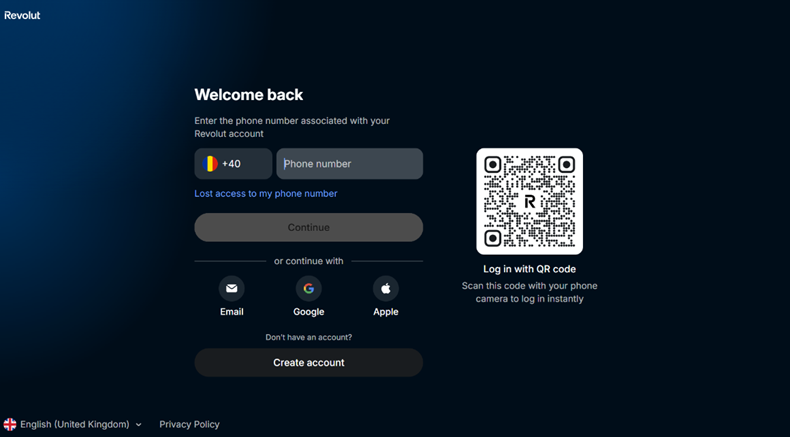Click the Continue button

309,227
